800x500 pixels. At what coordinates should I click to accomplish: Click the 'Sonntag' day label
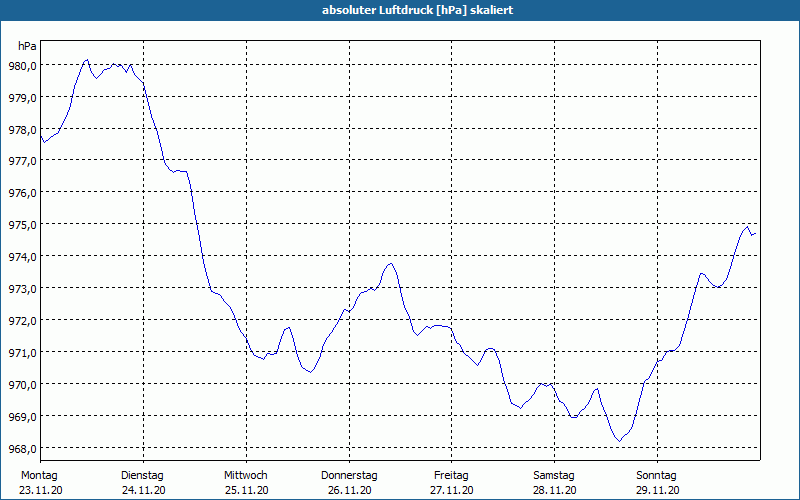tap(656, 476)
